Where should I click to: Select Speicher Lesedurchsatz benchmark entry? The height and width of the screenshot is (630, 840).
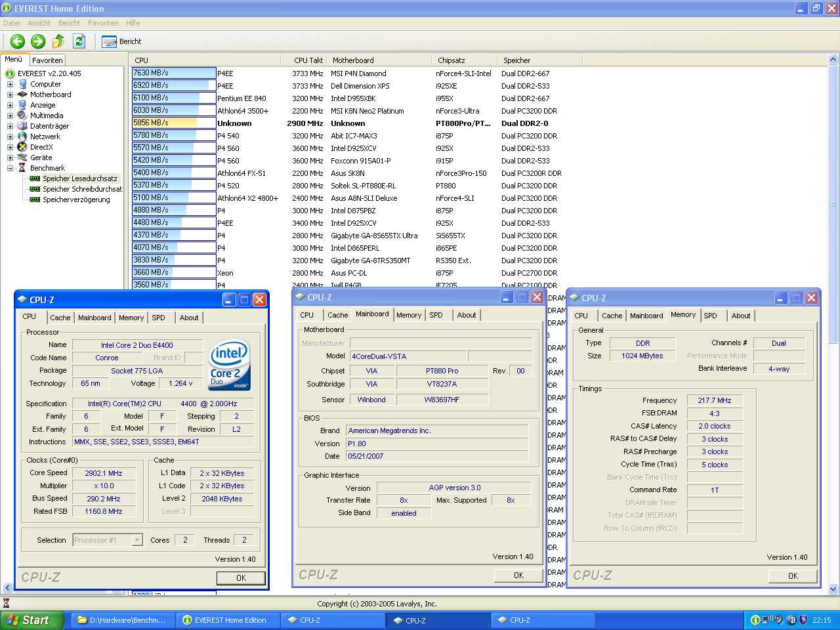[x=80, y=178]
